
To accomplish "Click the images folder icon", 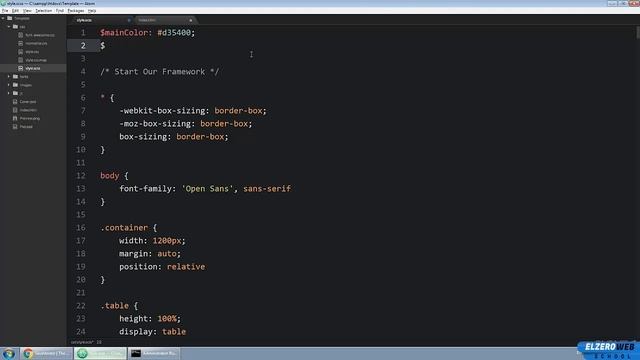I will [15, 85].
